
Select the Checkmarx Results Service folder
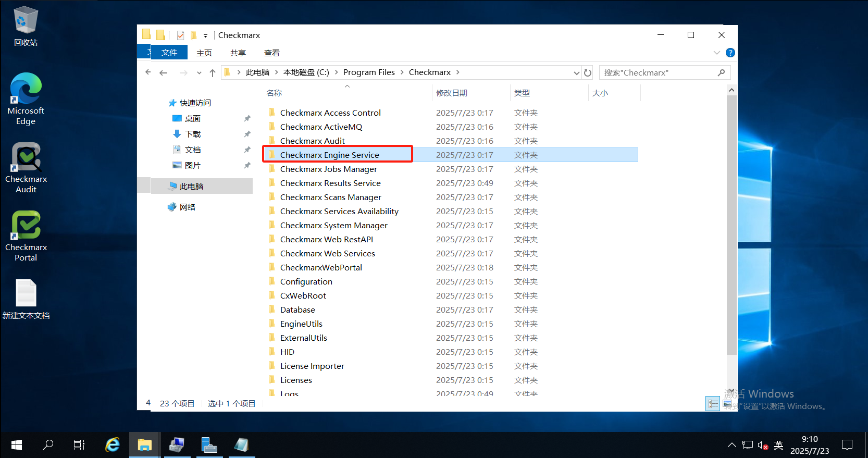[x=330, y=183]
